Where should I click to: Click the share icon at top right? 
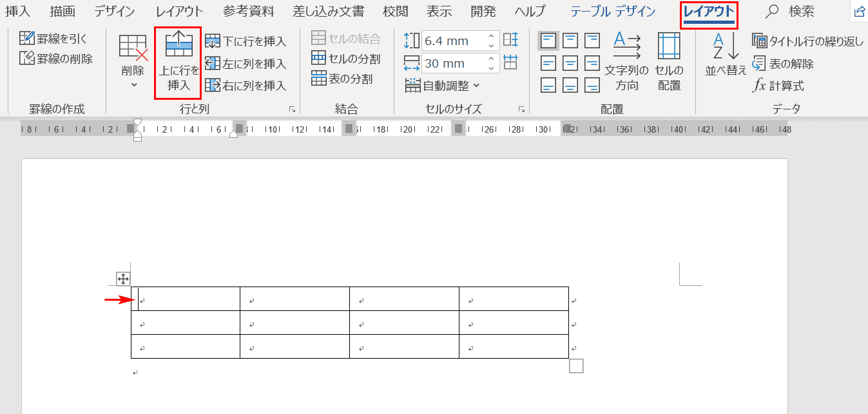pyautogui.click(x=859, y=11)
